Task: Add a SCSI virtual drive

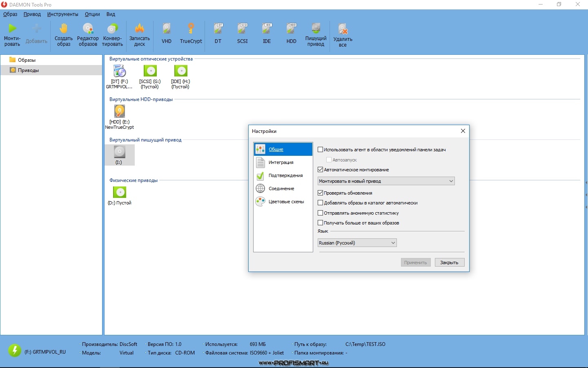Action: pyautogui.click(x=243, y=34)
